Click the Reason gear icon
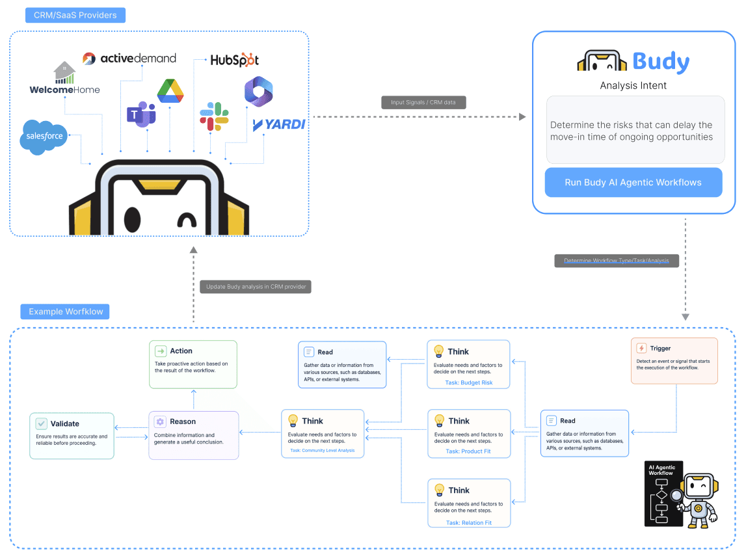The image size is (746, 560). [160, 421]
